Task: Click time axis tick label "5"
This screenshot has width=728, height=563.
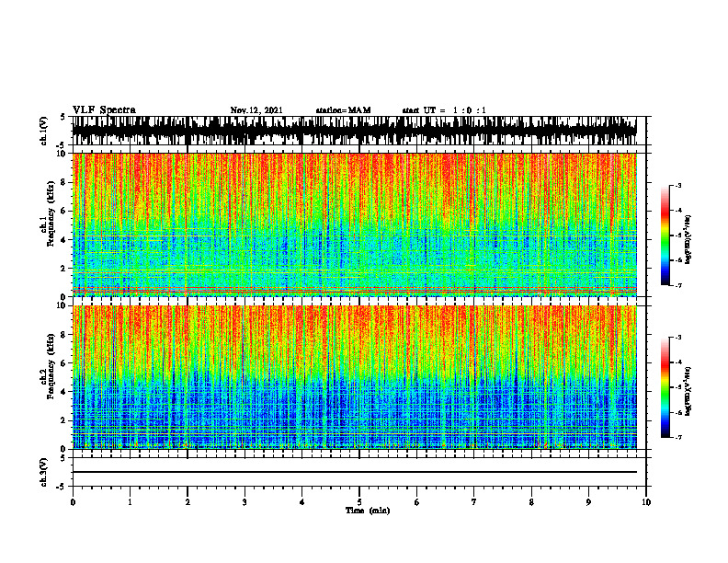Action: pyautogui.click(x=359, y=502)
